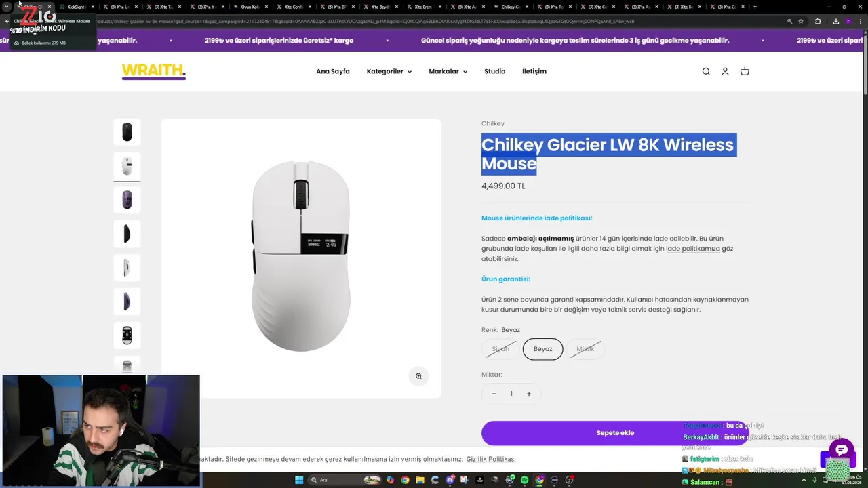This screenshot has height=488, width=868.
Task: Open Spotify from the taskbar
Action: [x=525, y=480]
